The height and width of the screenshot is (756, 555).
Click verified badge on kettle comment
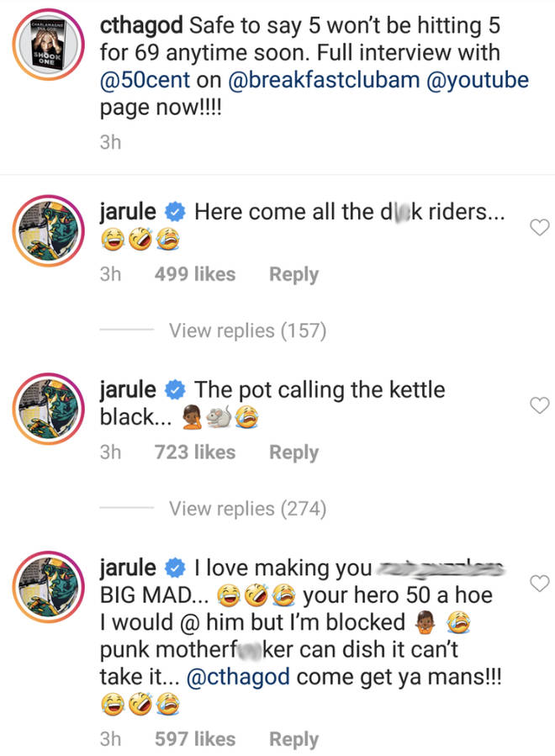(175, 390)
